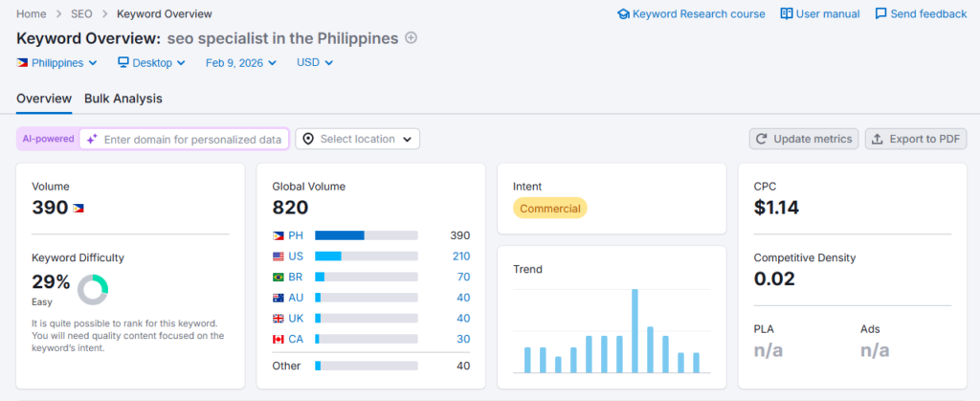Image resolution: width=980 pixels, height=401 pixels.
Task: Click the Send feedback speech bubble icon
Action: (x=880, y=14)
